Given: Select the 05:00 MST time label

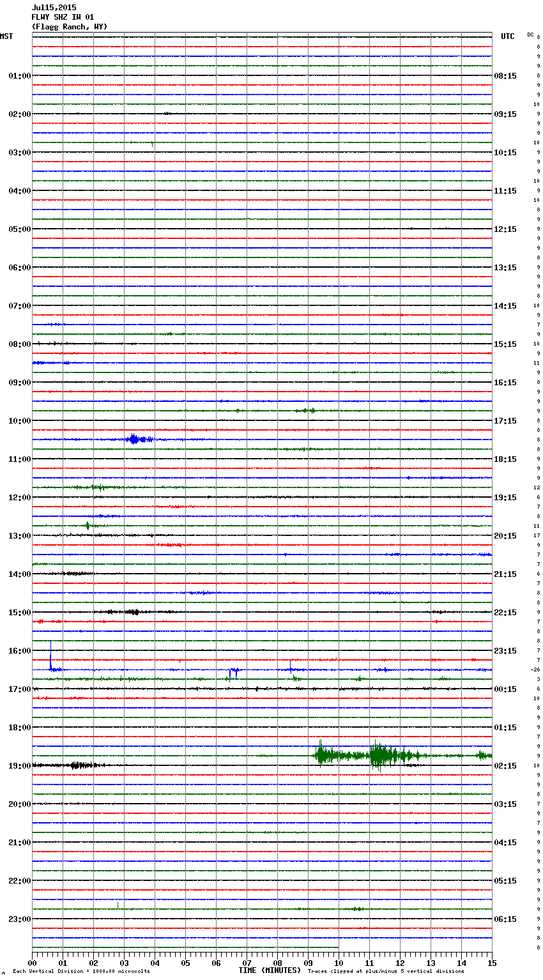Looking at the screenshot, I should (19, 229).
